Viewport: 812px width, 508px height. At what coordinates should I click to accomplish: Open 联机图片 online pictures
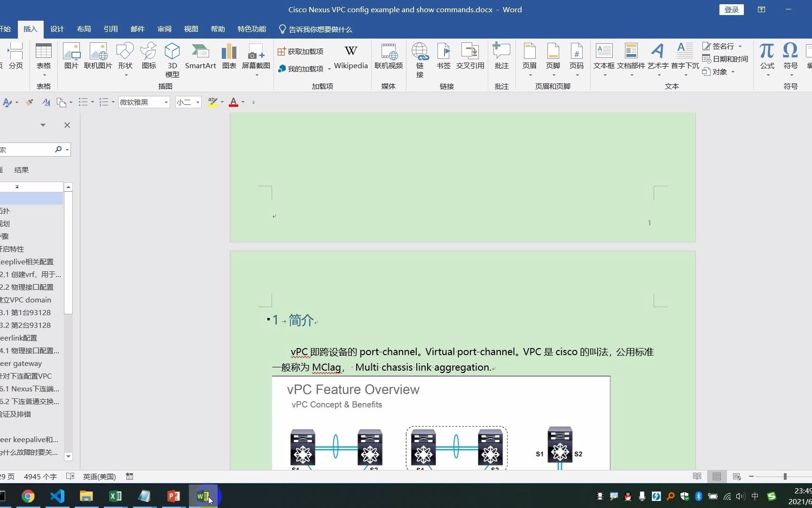98,56
